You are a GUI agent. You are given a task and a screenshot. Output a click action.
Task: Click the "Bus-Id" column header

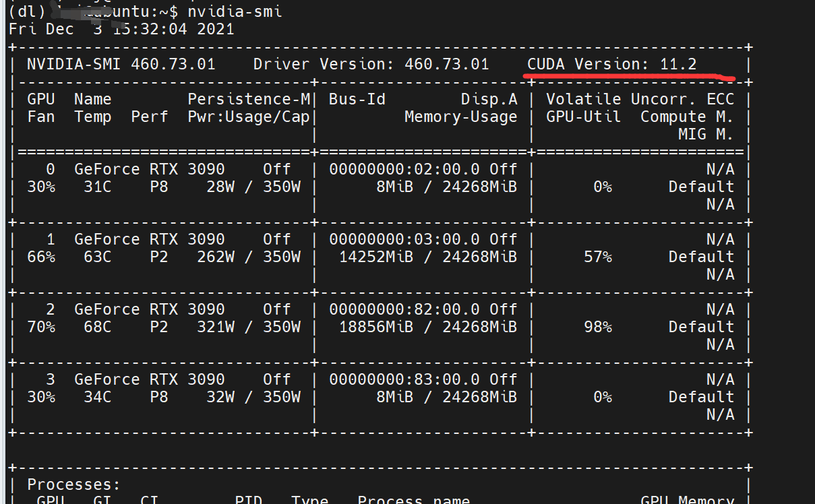click(x=357, y=100)
